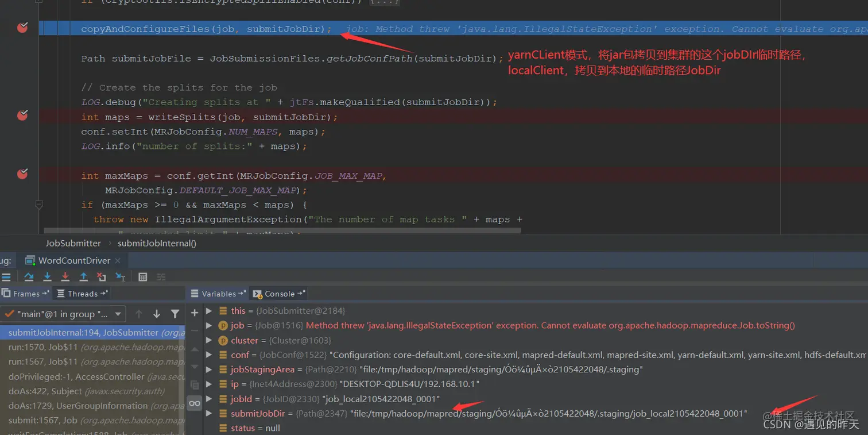Expand the 'this' variable node
This screenshot has width=868, height=435.
point(209,310)
